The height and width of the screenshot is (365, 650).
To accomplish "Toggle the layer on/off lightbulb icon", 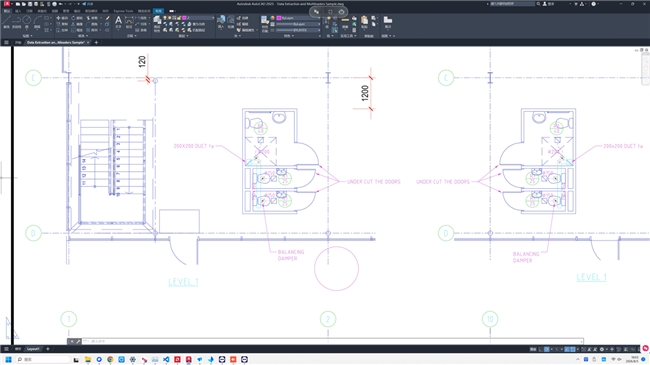I will [x=165, y=18].
